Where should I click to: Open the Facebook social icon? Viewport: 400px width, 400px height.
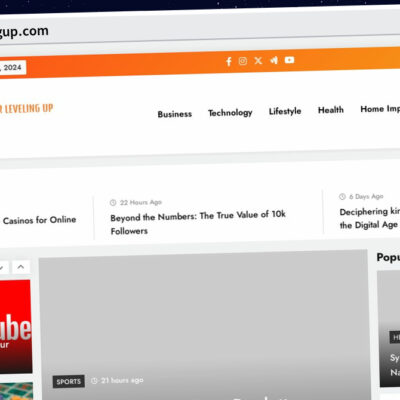(229, 61)
